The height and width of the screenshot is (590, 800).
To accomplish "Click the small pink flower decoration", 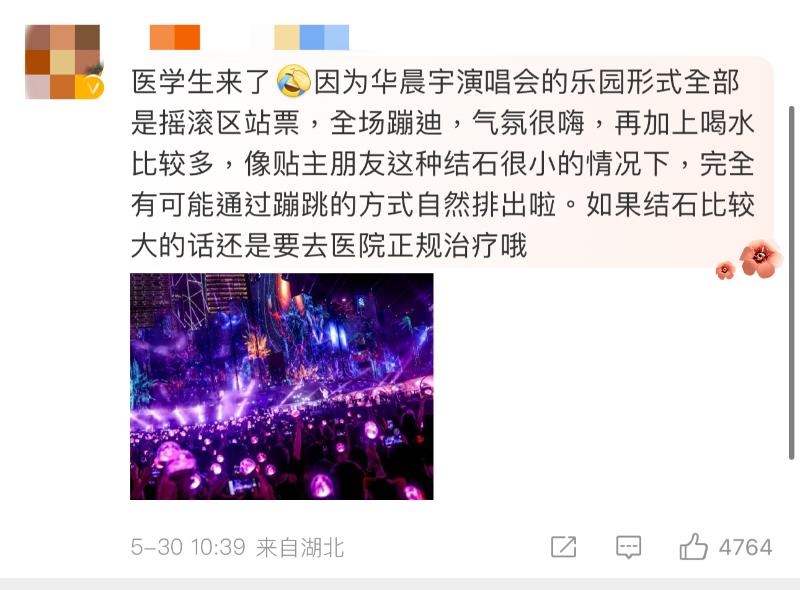I will click(x=724, y=270).
